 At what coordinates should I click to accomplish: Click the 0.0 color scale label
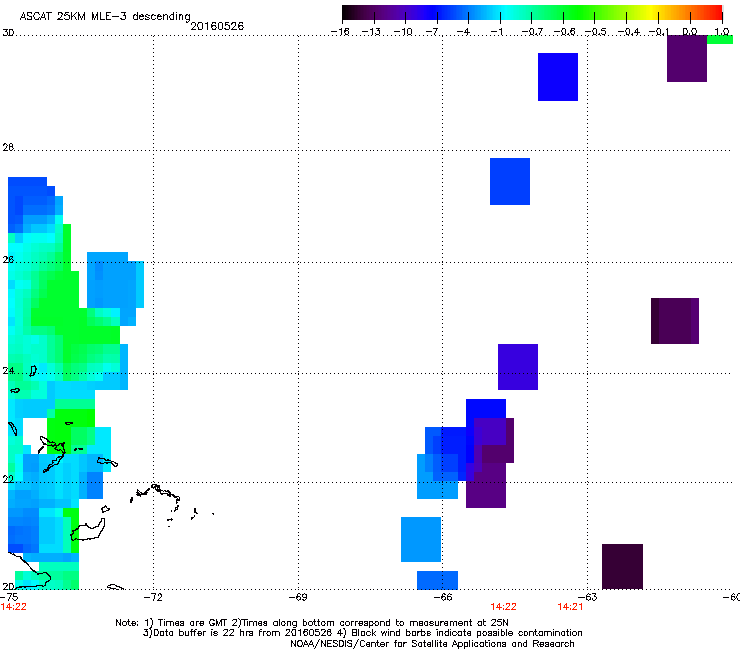tap(690, 32)
